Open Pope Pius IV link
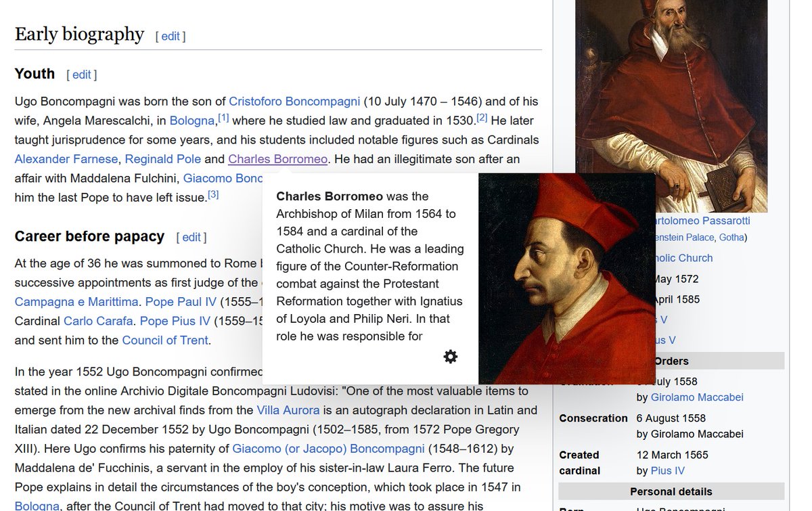 pyautogui.click(x=175, y=321)
